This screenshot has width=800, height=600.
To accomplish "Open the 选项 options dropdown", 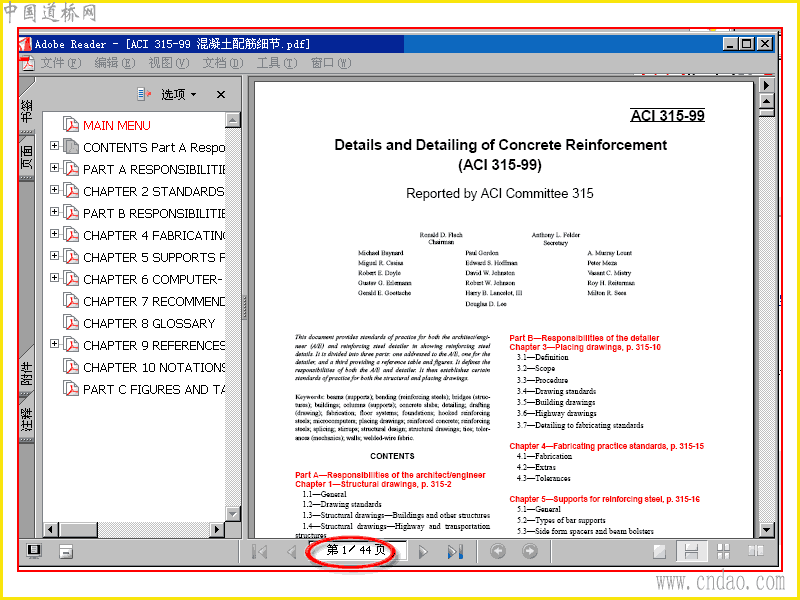I will coord(179,94).
